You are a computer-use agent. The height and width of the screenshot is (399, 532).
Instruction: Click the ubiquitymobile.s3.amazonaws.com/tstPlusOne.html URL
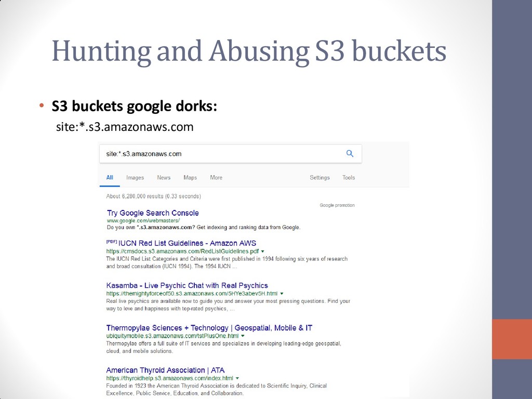pyautogui.click(x=172, y=336)
